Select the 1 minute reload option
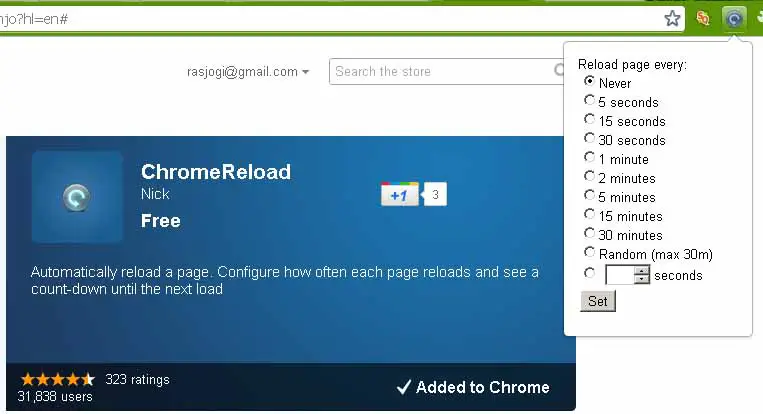Image resolution: width=763 pixels, height=414 pixels. (x=589, y=157)
